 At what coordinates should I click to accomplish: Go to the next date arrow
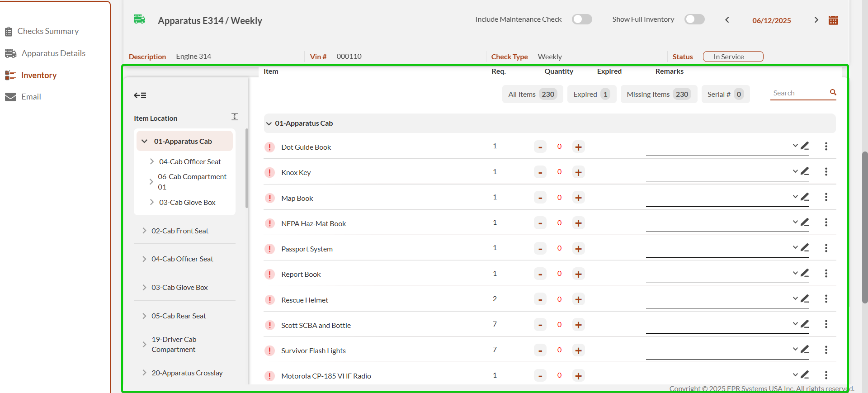click(x=816, y=20)
